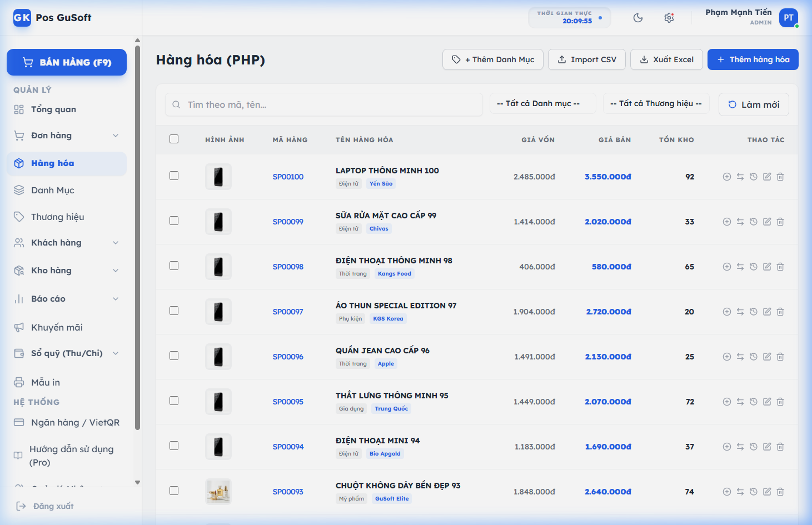Click the edit pencil icon for SP00099
Screen dimensions: 812x525
pyautogui.click(x=767, y=222)
